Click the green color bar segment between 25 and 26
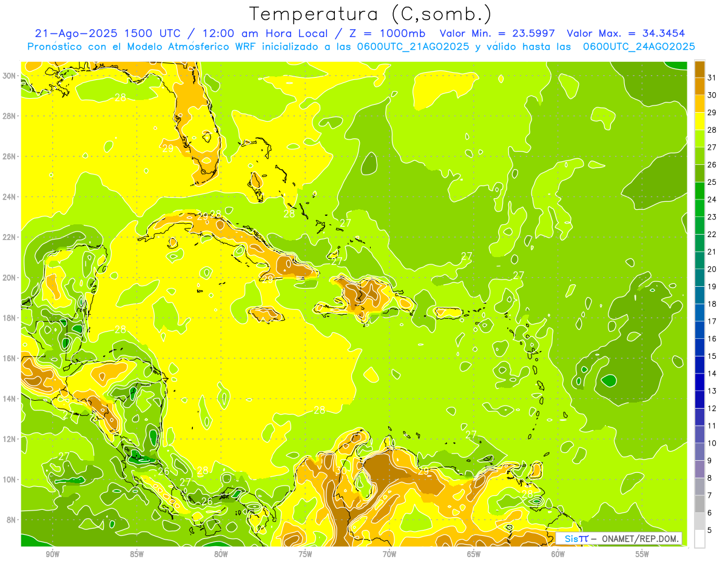728x562 pixels. click(699, 173)
